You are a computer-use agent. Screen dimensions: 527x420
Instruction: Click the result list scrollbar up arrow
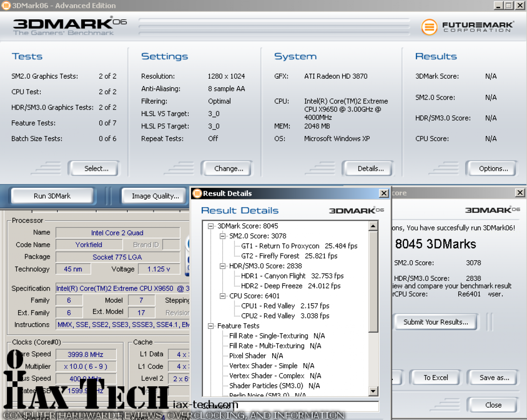pos(373,226)
